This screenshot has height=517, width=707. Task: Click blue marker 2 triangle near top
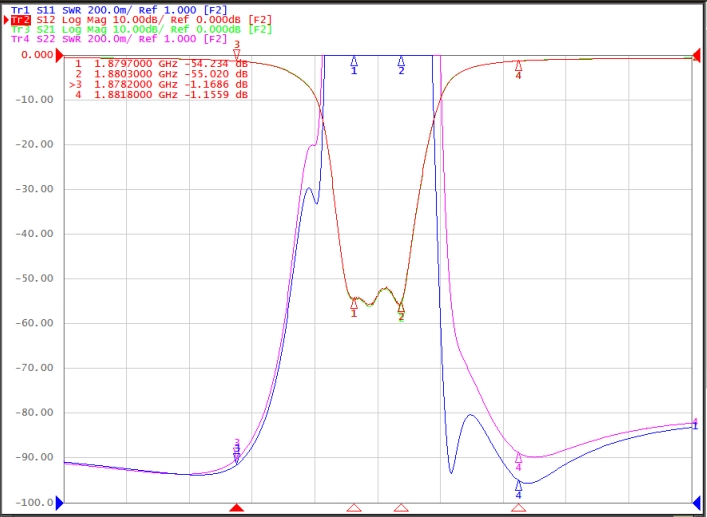401,61
